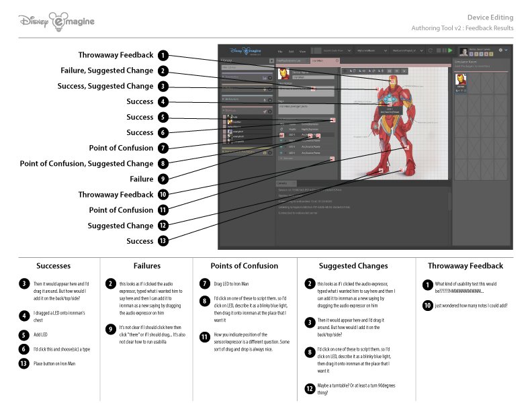Image resolution: width=532 pixels, height=411 pixels.
Task: Select the HapticExpressor row
Action: 306,129
